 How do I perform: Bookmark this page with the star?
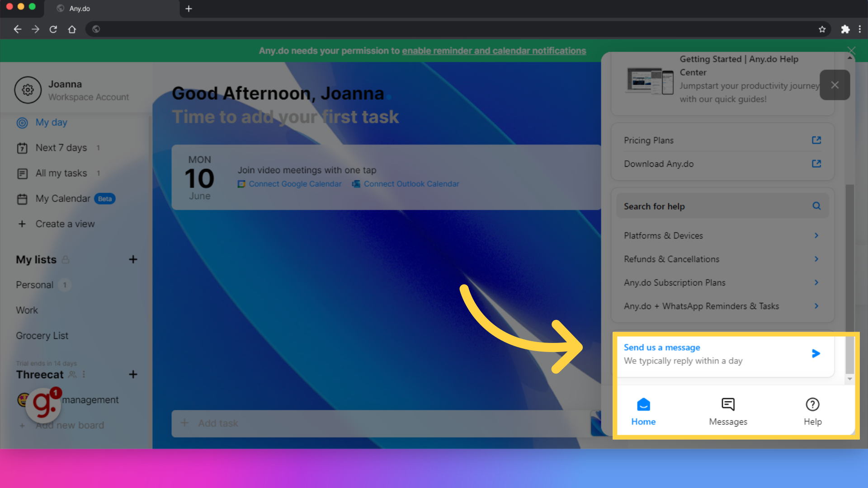tap(822, 29)
